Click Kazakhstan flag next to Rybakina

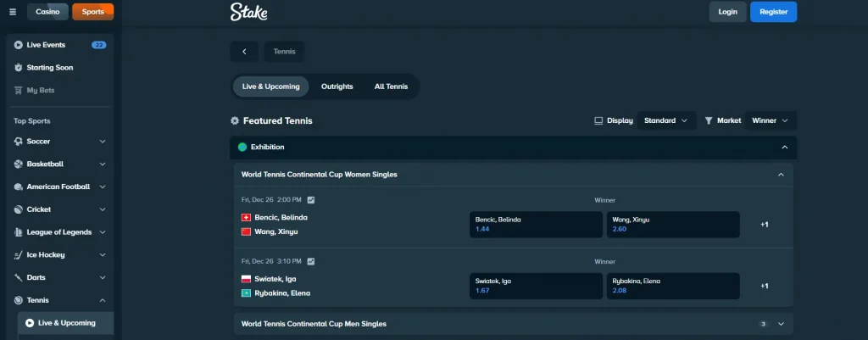coord(247,293)
